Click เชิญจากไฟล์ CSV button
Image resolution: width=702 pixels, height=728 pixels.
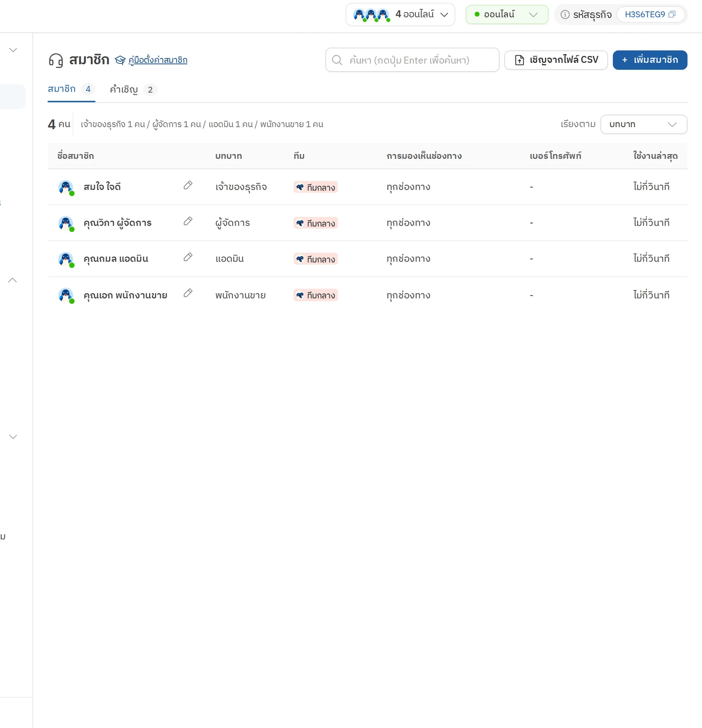pyautogui.click(x=556, y=60)
